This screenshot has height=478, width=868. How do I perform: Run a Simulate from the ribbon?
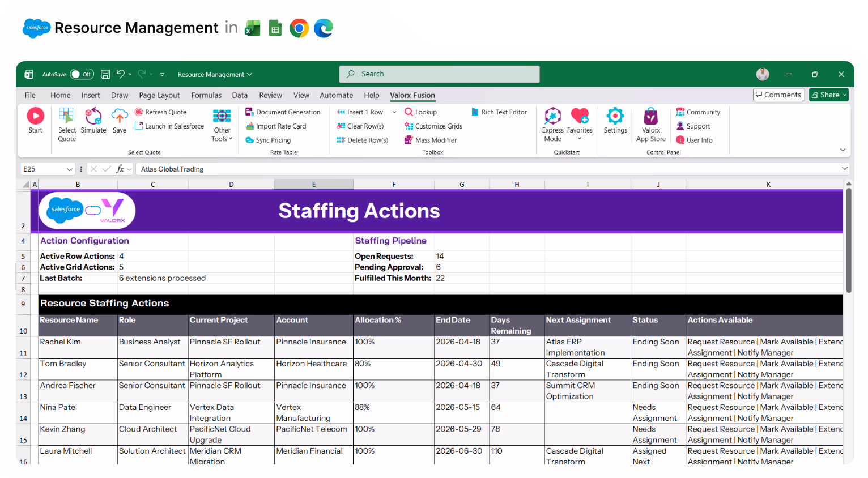pyautogui.click(x=93, y=122)
